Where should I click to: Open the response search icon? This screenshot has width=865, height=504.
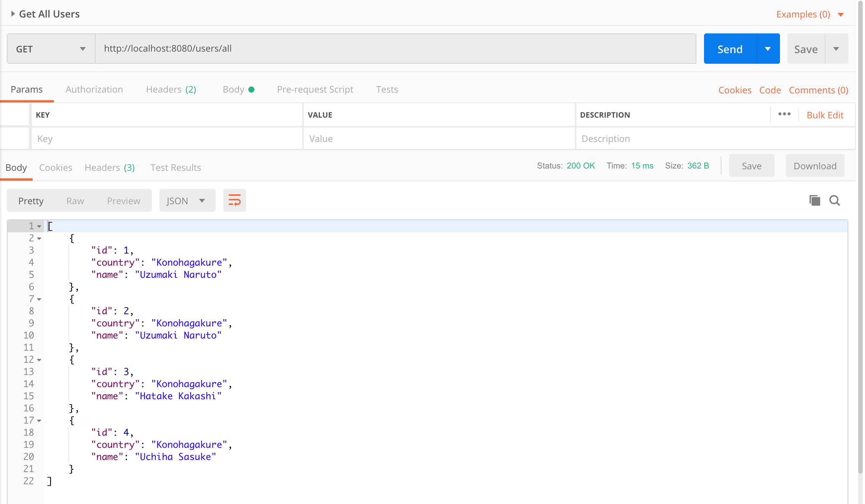(x=835, y=200)
